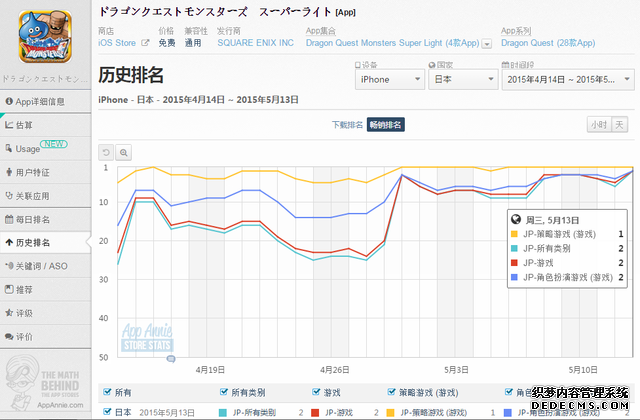This screenshot has width=640, height=420.
Task: Click the chart magnifier zoom icon
Action: tap(123, 153)
